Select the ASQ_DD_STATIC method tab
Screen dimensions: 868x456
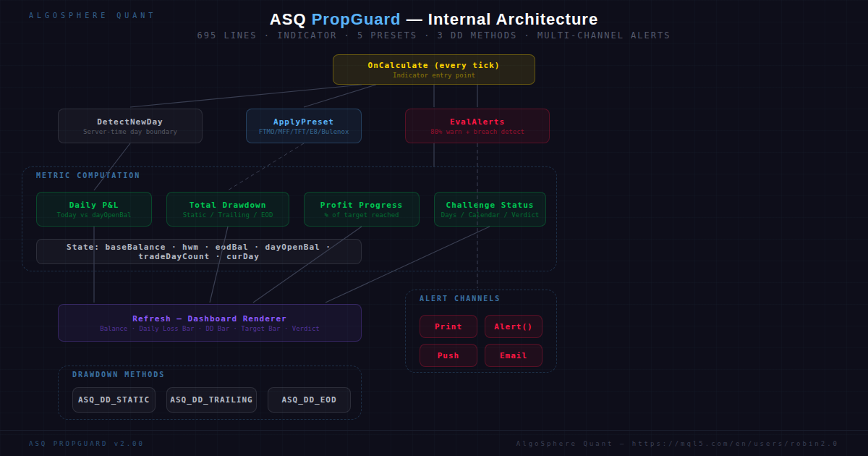tap(114, 400)
